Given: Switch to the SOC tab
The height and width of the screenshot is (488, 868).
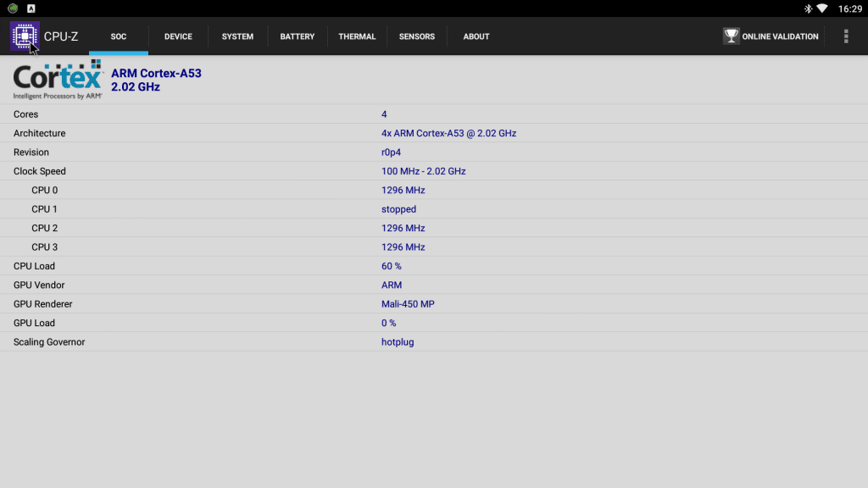Looking at the screenshot, I should click(119, 36).
